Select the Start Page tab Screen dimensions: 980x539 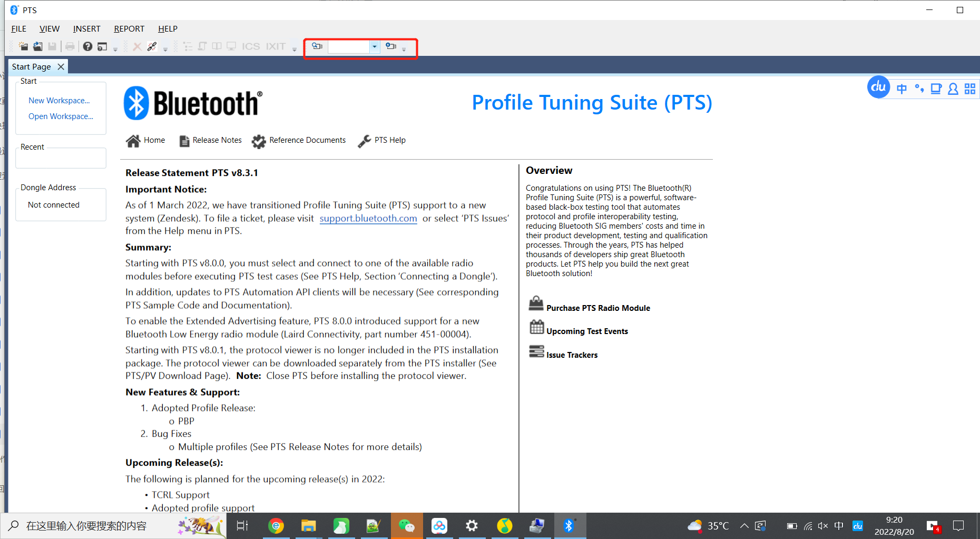tap(32, 67)
